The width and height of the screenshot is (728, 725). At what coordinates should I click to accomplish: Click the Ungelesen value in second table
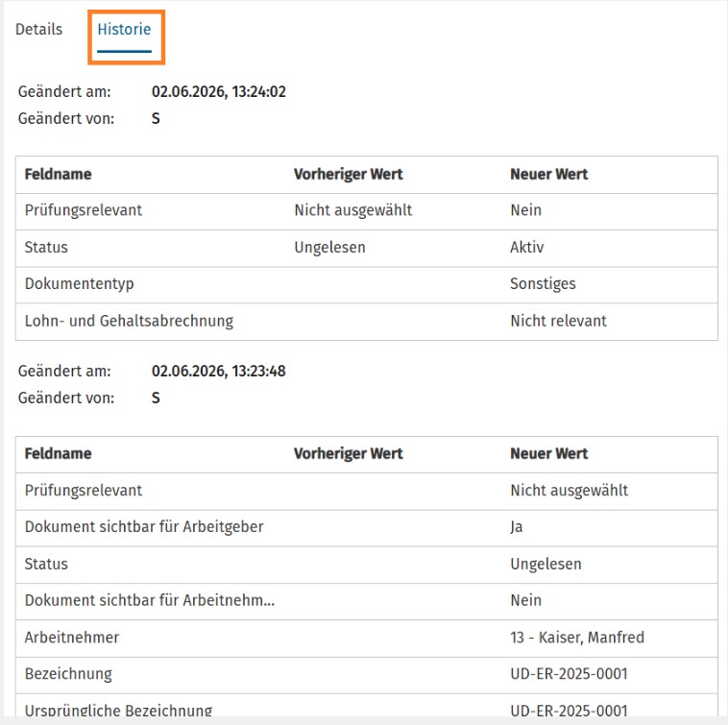tap(546, 564)
